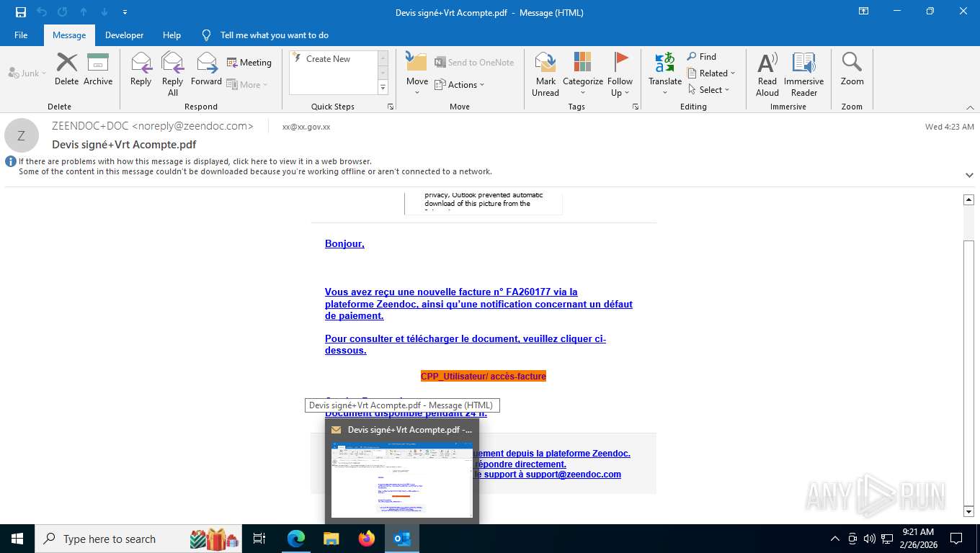Open the Follow Up flag menu
Image resolution: width=980 pixels, height=553 pixels.
pyautogui.click(x=620, y=74)
